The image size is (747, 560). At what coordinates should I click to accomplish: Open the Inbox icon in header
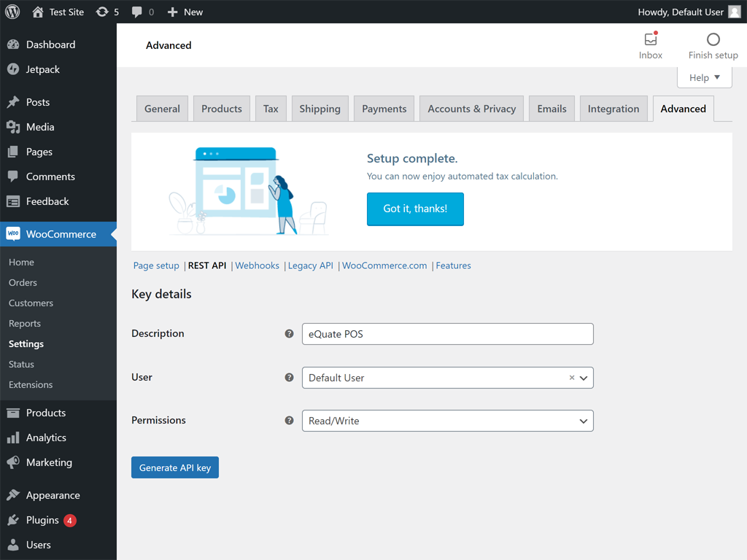click(x=651, y=40)
